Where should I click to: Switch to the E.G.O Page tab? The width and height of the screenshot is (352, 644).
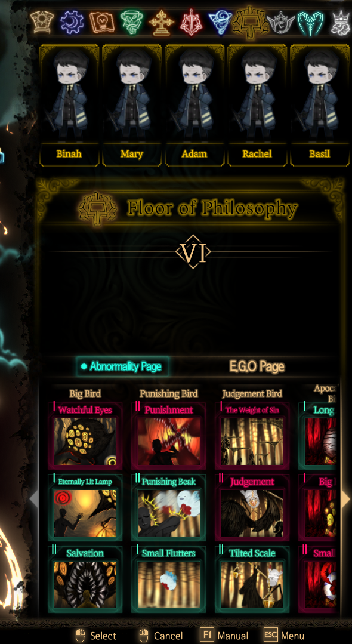point(257,366)
